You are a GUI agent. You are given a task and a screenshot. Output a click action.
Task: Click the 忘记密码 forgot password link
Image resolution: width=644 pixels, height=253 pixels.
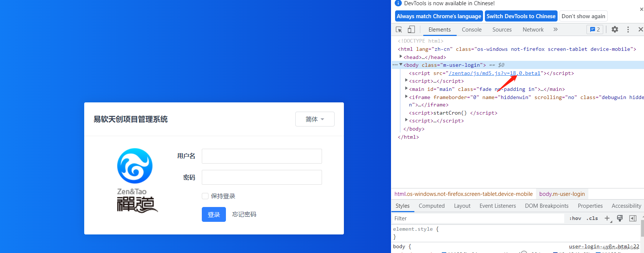pyautogui.click(x=244, y=214)
